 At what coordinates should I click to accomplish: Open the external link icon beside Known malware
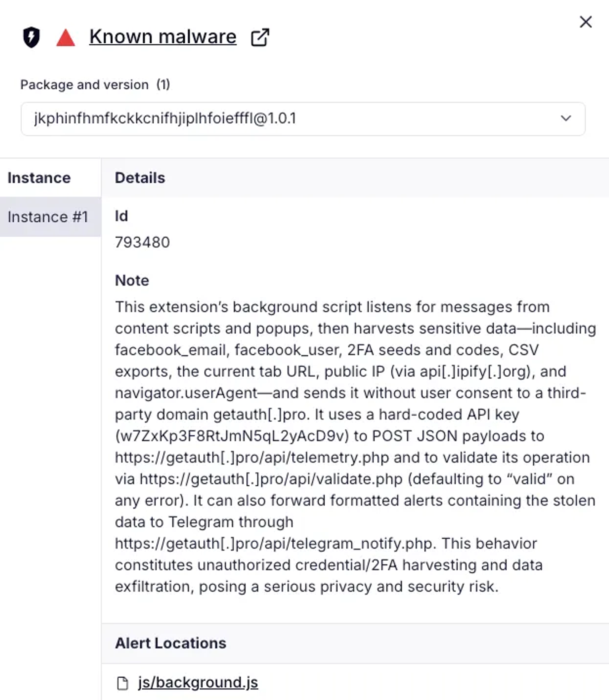[260, 37]
